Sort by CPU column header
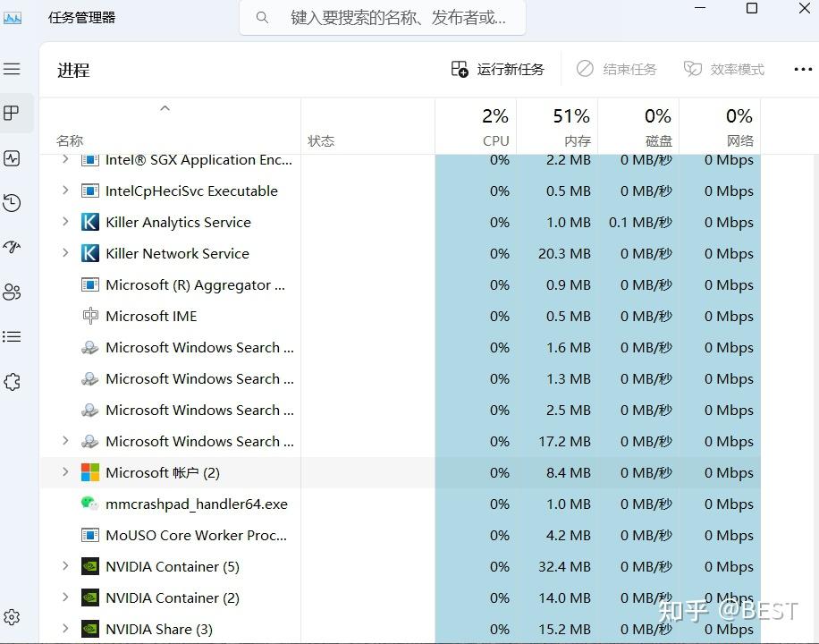 click(x=476, y=126)
